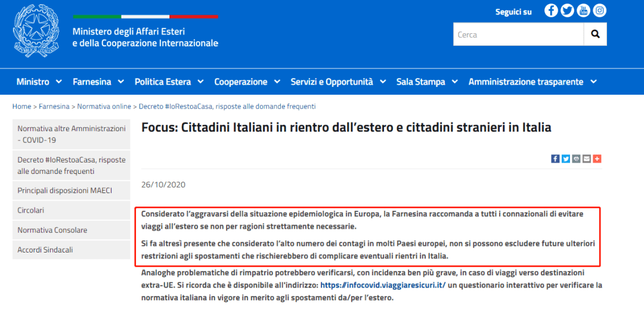Visit the YouTube channel icon in header
The image size is (644, 318).
tap(583, 11)
